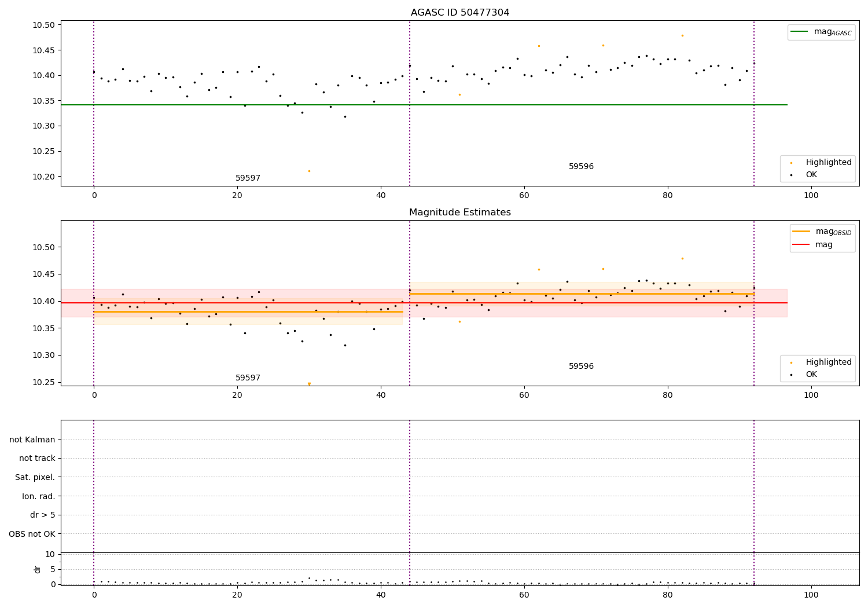Click the '10.25' y-tick label in Magnitude Estimates plot
This screenshot has width=868, height=608.
pyautogui.click(x=45, y=382)
